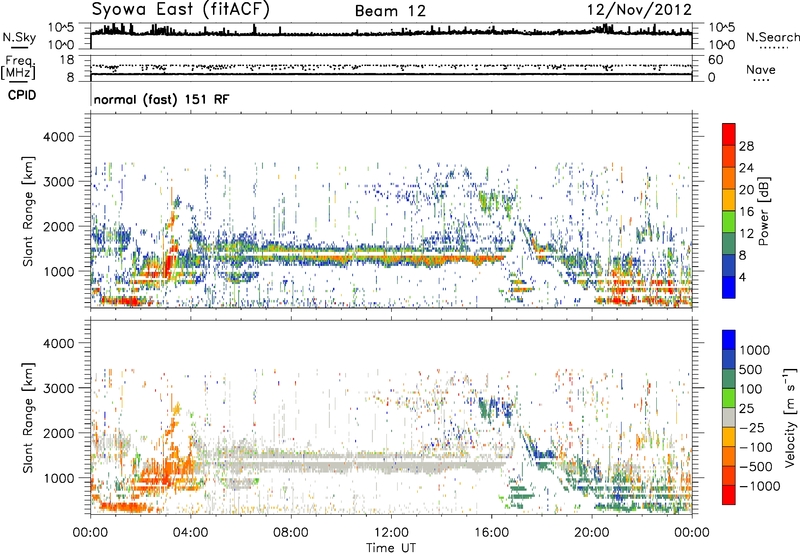Select the 'normal (fast) 151 RF' mode text

(161, 99)
